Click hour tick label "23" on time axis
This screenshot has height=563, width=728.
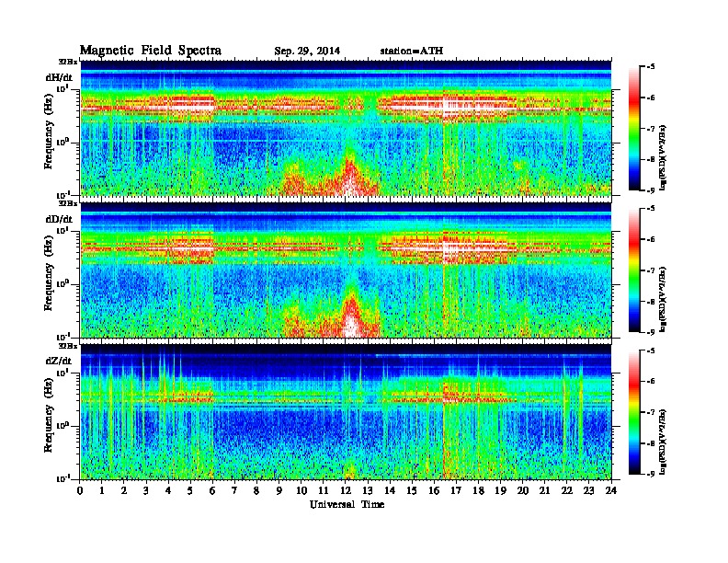[589, 490]
